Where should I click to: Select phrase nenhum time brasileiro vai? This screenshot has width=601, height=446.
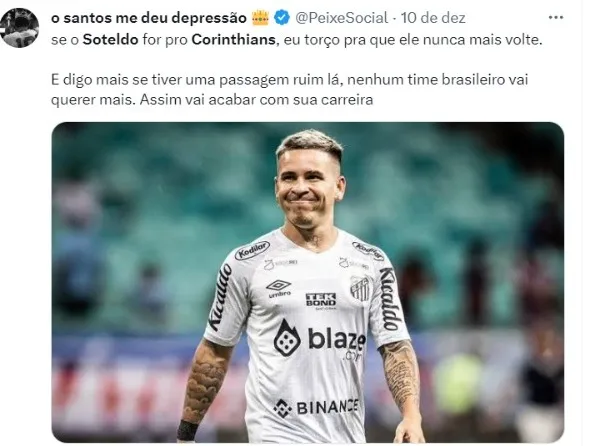coord(438,80)
